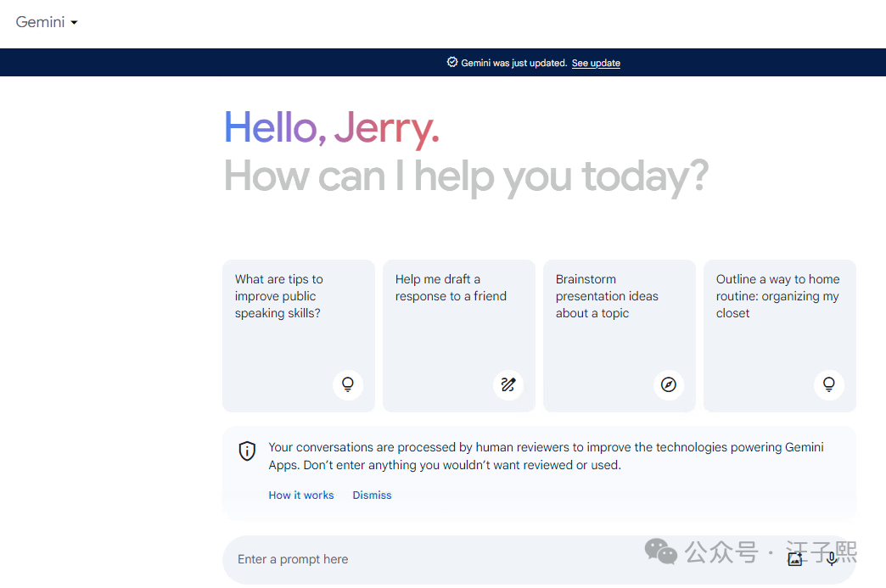Click the compass icon on Brainstorm card
Screen dimensions: 886x588
pos(669,384)
